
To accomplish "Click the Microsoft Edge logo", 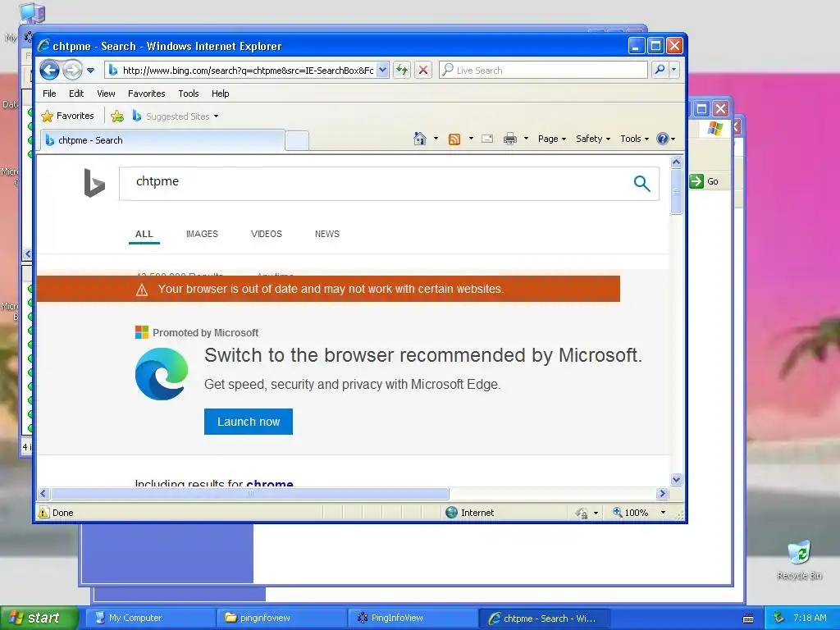I will (x=162, y=374).
